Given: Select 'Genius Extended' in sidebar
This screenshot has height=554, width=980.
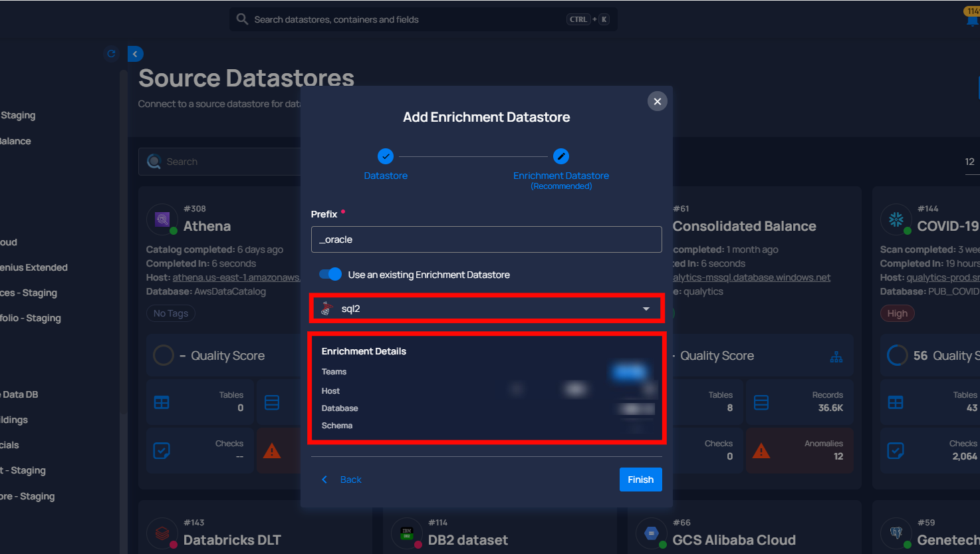Looking at the screenshot, I should click(x=34, y=267).
